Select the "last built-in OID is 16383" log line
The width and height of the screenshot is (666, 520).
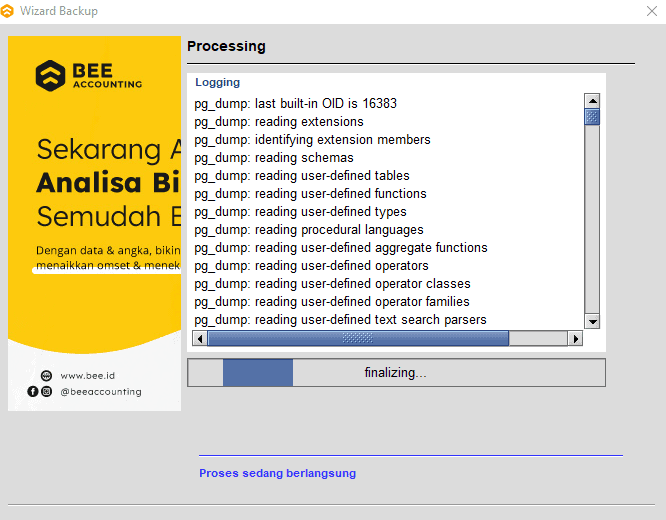point(296,104)
